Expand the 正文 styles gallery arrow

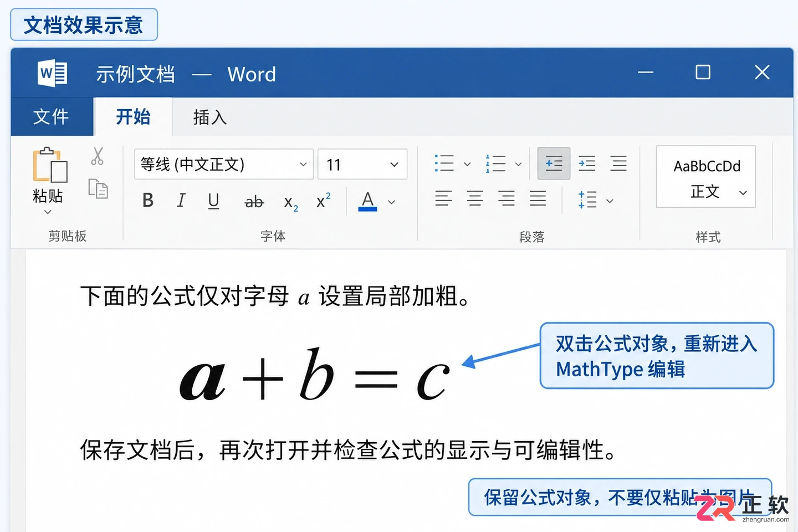pyautogui.click(x=743, y=193)
